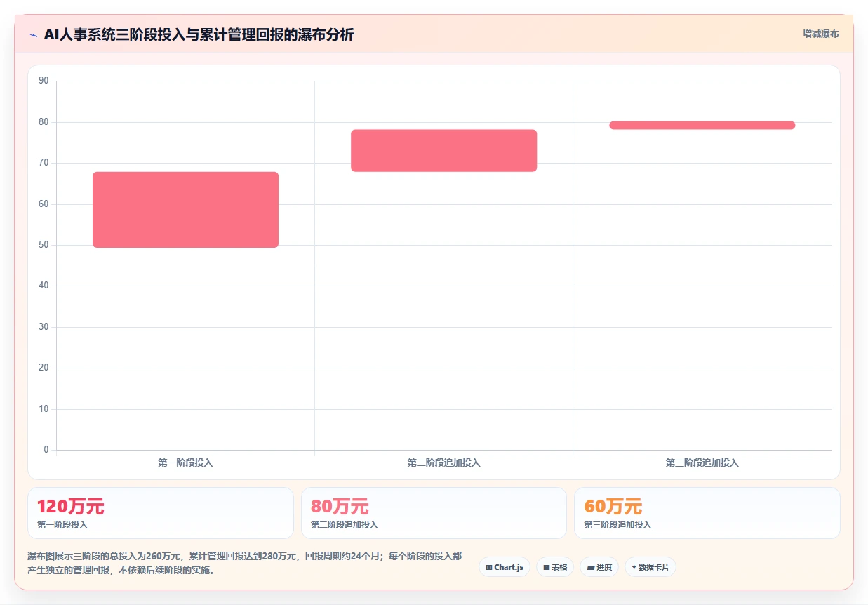868x605 pixels.
Task: Click the y-axis value 60
Action: click(x=44, y=204)
